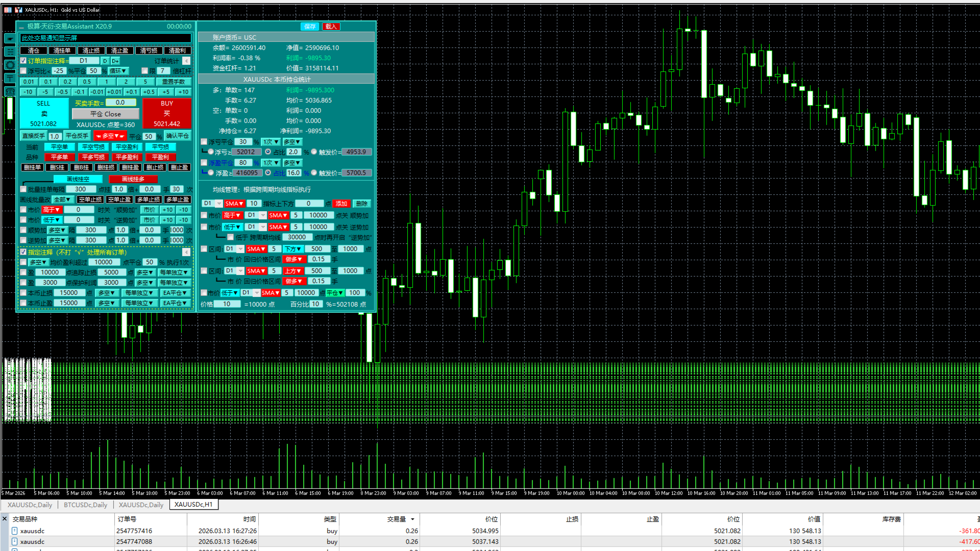Click the dashed-lines icon in left sidebar

pyautogui.click(x=10, y=52)
